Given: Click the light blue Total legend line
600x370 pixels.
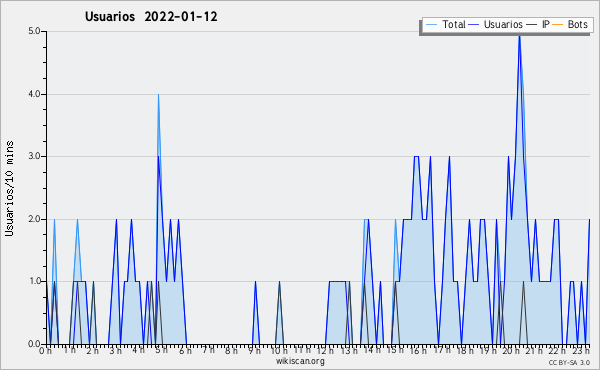Looking at the screenshot, I should 431,25.
